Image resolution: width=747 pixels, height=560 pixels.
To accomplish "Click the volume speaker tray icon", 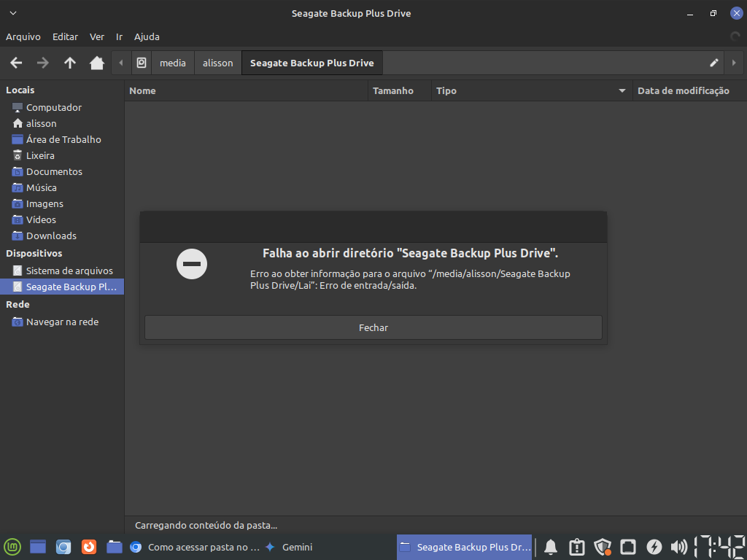I will [x=678, y=547].
